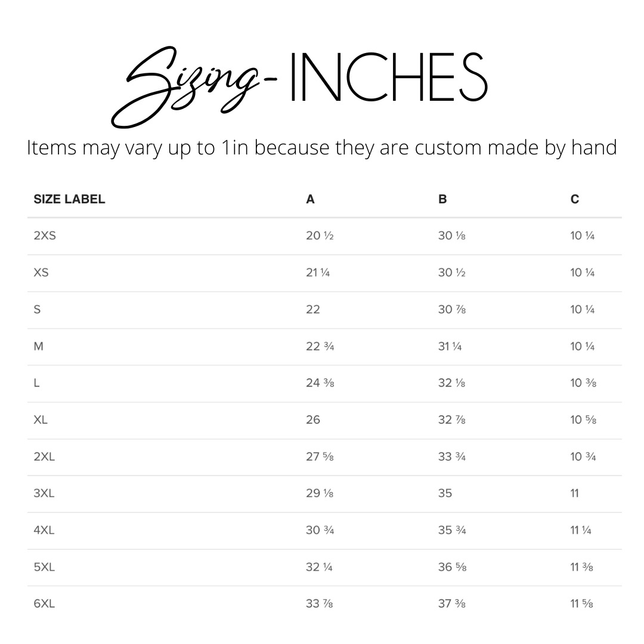The width and height of the screenshot is (644, 644).
Task: Click the B value 35 for 3XL
Action: click(445, 493)
